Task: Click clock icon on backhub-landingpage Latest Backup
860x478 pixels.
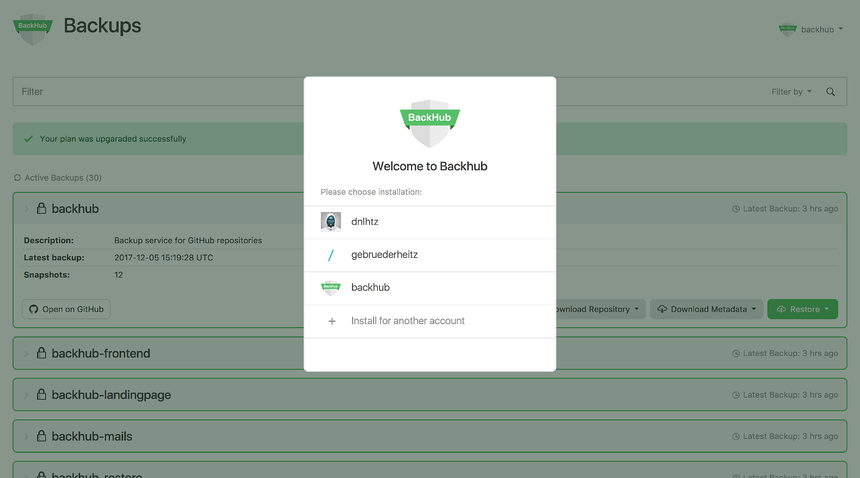Action: click(x=736, y=395)
